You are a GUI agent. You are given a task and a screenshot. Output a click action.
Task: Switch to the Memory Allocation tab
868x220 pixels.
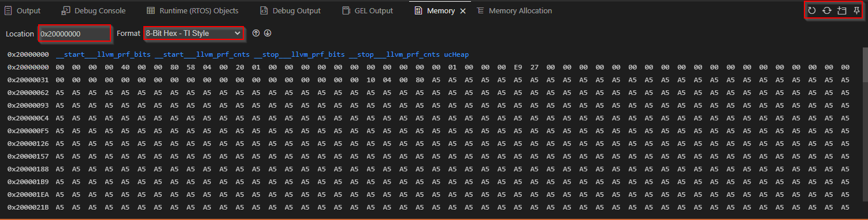click(514, 10)
